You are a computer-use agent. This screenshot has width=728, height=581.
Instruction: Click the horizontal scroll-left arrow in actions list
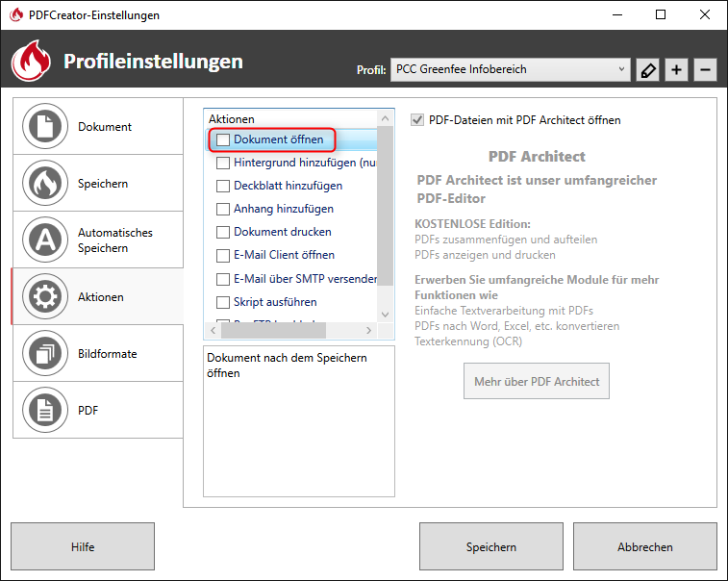(x=213, y=330)
